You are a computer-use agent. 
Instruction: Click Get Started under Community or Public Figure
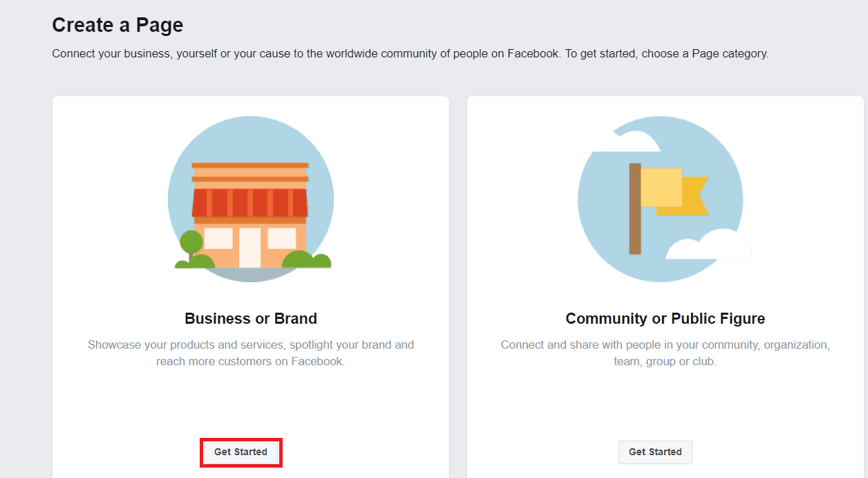coord(655,452)
